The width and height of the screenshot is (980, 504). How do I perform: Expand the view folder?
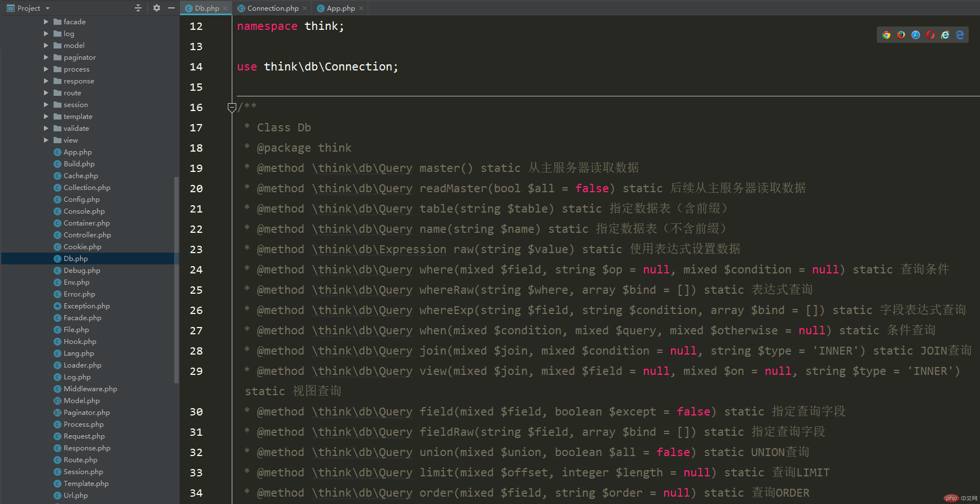46,140
